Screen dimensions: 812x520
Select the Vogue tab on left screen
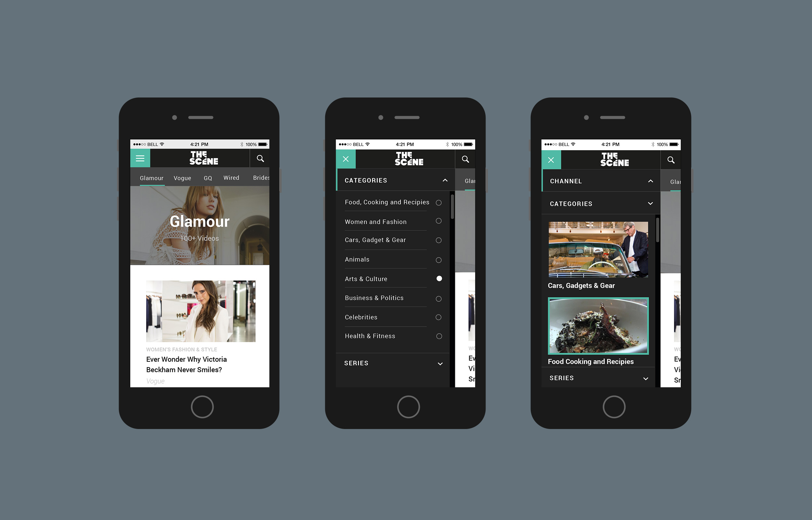[x=182, y=178]
